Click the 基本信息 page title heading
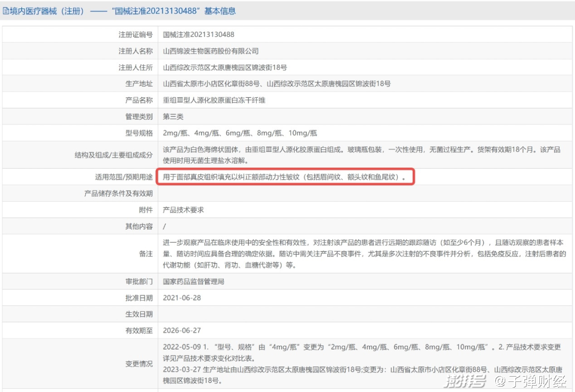The width and height of the screenshot is (575, 392). click(122, 11)
